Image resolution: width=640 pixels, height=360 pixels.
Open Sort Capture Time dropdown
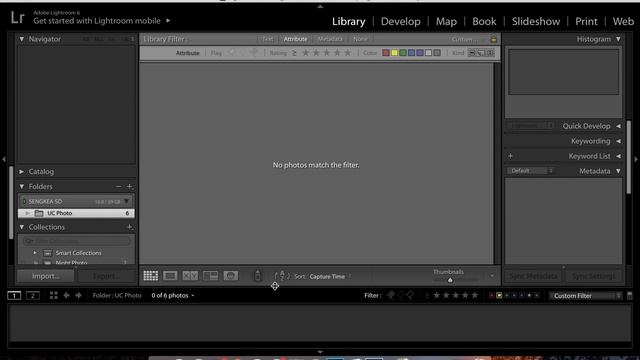(x=330, y=276)
